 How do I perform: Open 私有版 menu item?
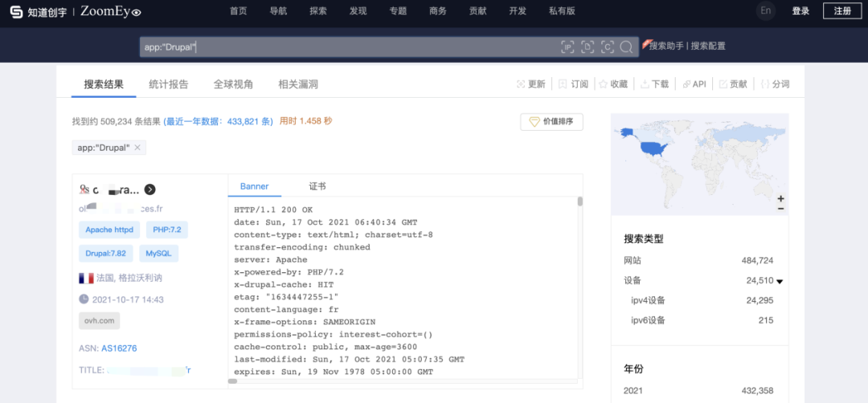point(562,11)
